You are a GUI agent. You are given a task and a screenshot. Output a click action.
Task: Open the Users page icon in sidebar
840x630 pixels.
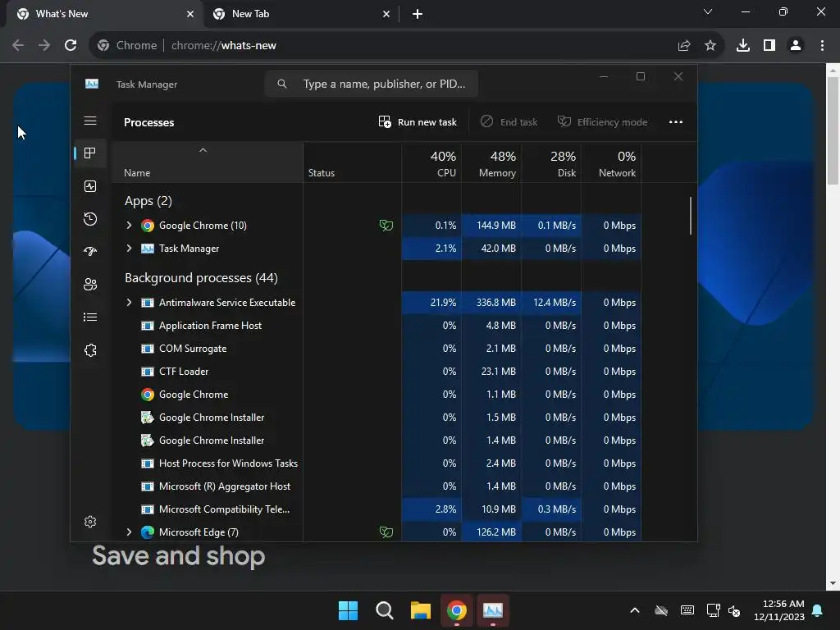pyautogui.click(x=90, y=284)
